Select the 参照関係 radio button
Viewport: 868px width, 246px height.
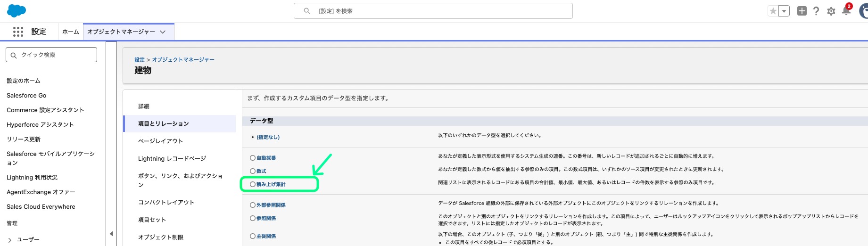click(x=253, y=218)
